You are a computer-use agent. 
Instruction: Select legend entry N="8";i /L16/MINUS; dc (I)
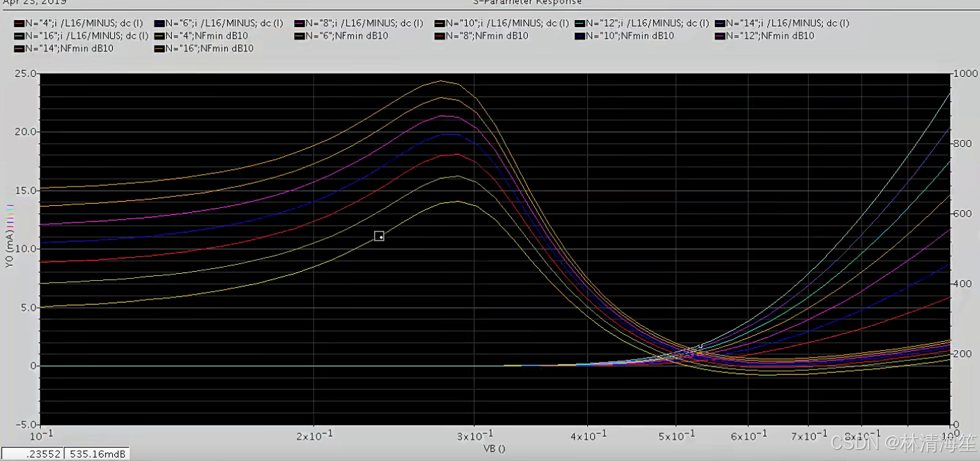point(359,23)
